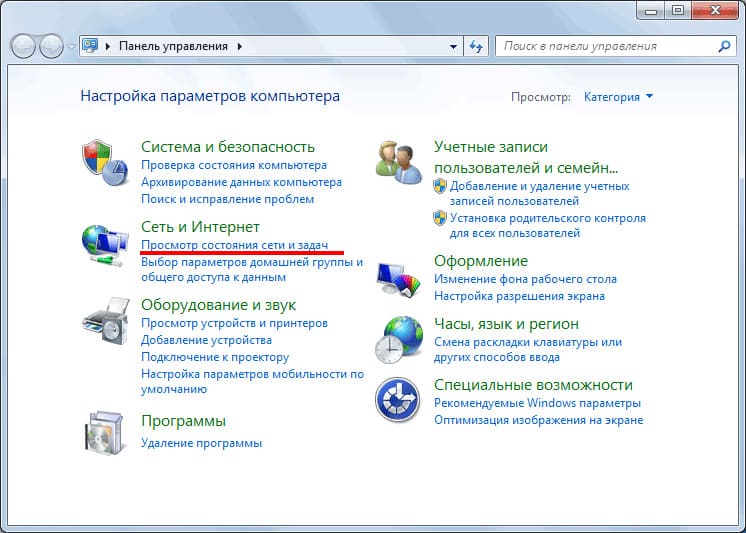Open recent pages arrow next to Forward
The width and height of the screenshot is (746, 533).
[x=71, y=46]
